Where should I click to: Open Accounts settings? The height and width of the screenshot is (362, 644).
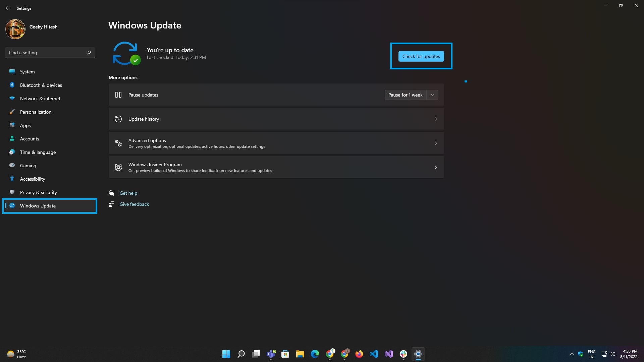[50, 139]
